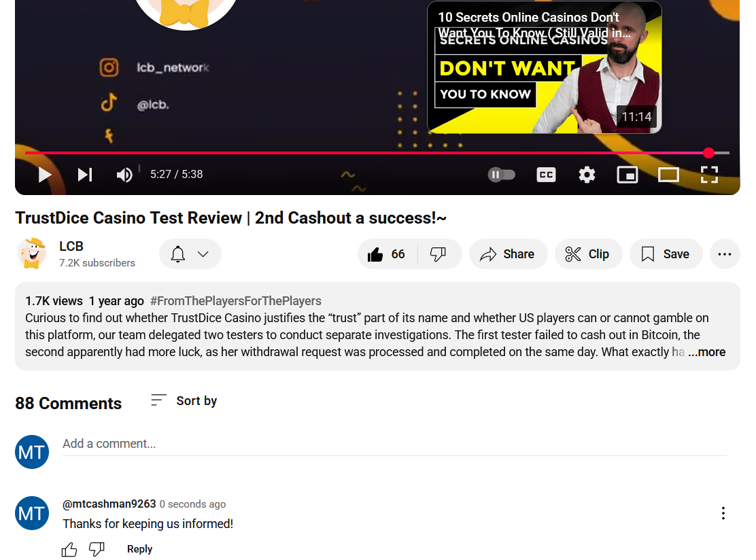Play the video
Viewport: 756px width, 560px height.
(x=45, y=175)
